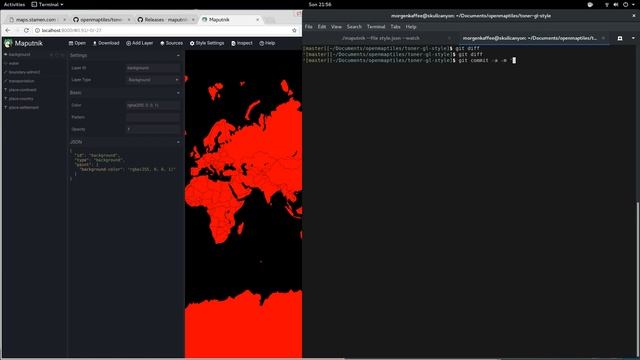The width and height of the screenshot is (640, 360).
Task: Add a new layer with Add Layer
Action: click(x=140, y=43)
